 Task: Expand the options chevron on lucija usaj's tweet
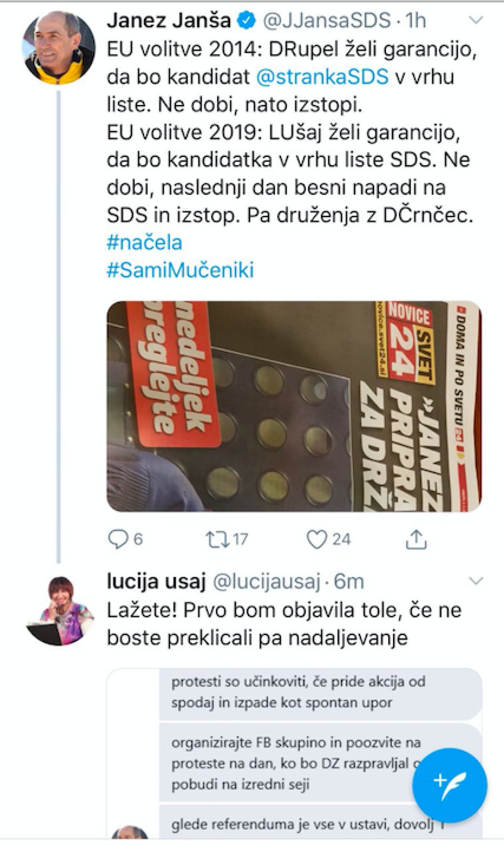[475, 581]
